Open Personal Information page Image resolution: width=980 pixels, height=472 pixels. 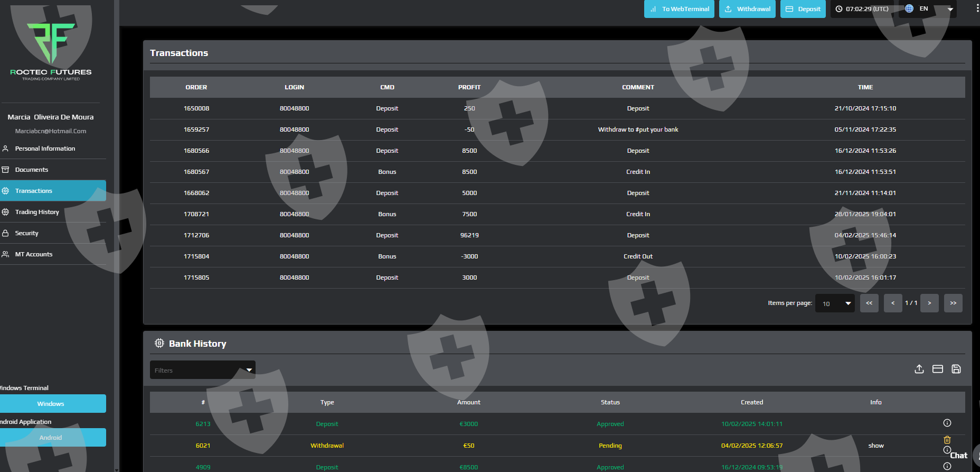[45, 149]
